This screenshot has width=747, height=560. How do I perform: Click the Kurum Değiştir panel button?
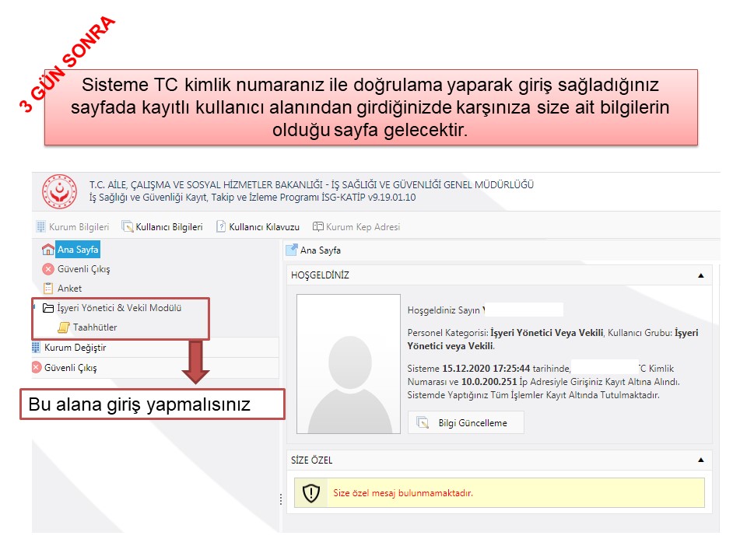75,348
